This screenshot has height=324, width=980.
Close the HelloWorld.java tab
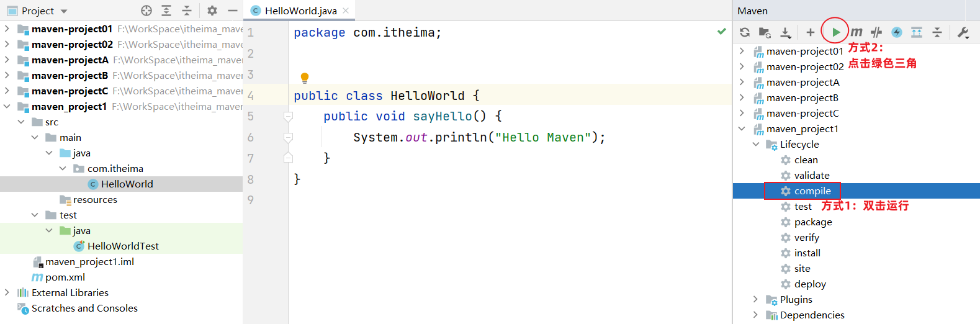pos(346,11)
